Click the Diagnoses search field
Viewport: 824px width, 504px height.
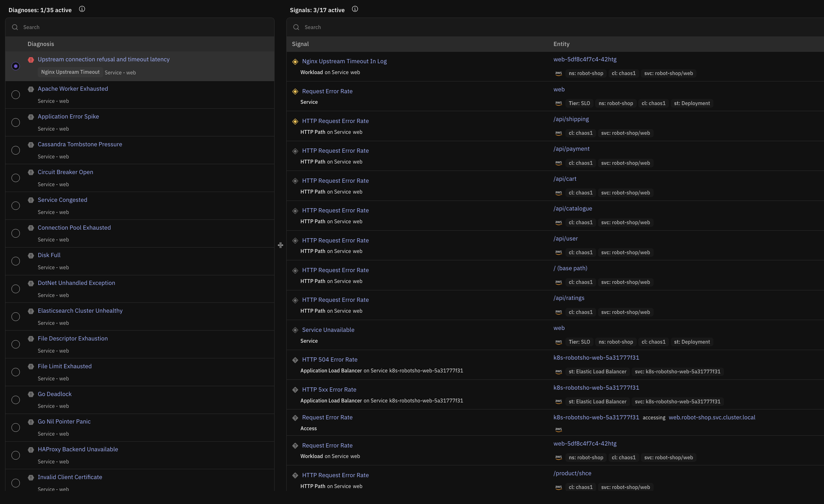[140, 27]
